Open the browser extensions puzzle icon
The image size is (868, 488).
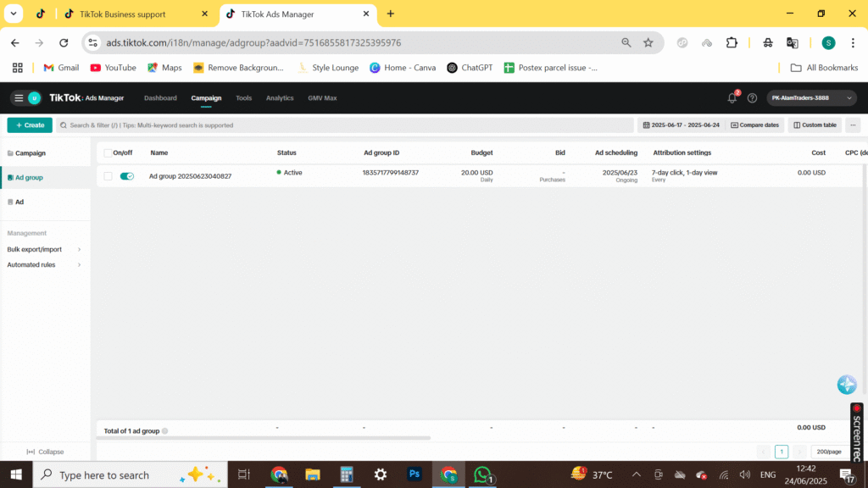732,42
